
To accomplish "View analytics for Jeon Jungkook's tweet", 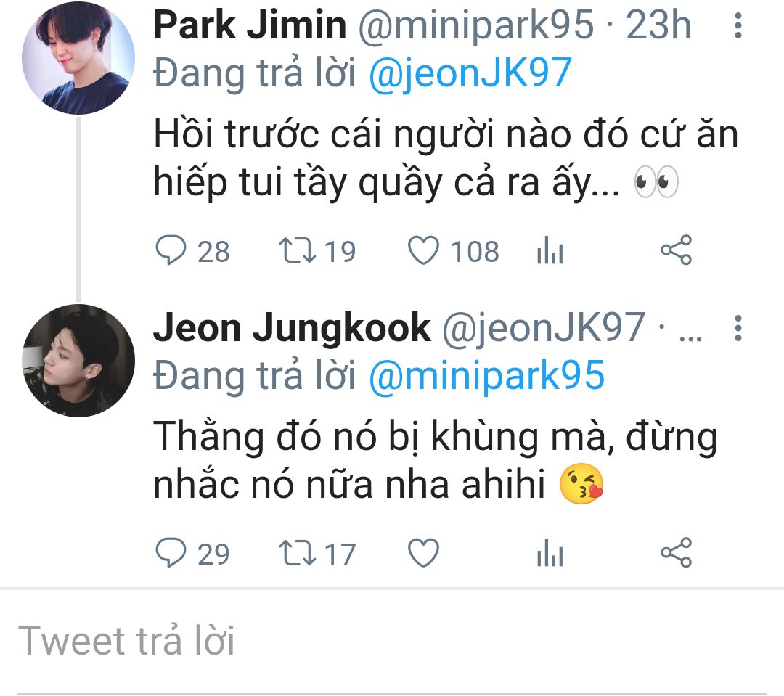I will 550,554.
